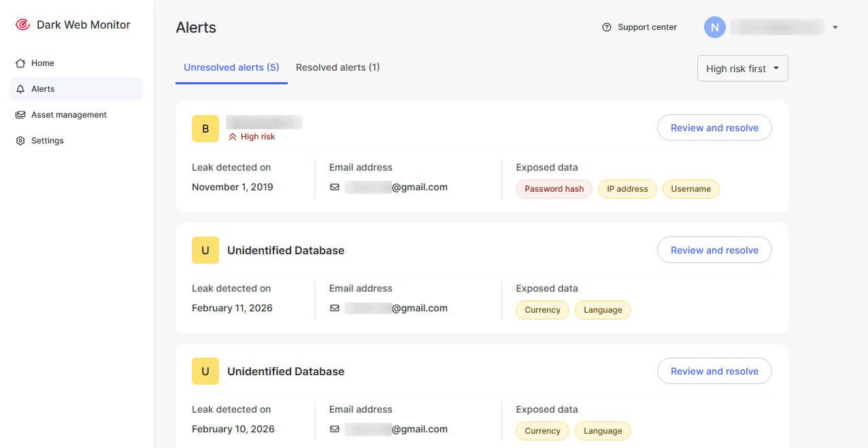
Task: Open the user avatar dropdown
Action: coord(714,27)
